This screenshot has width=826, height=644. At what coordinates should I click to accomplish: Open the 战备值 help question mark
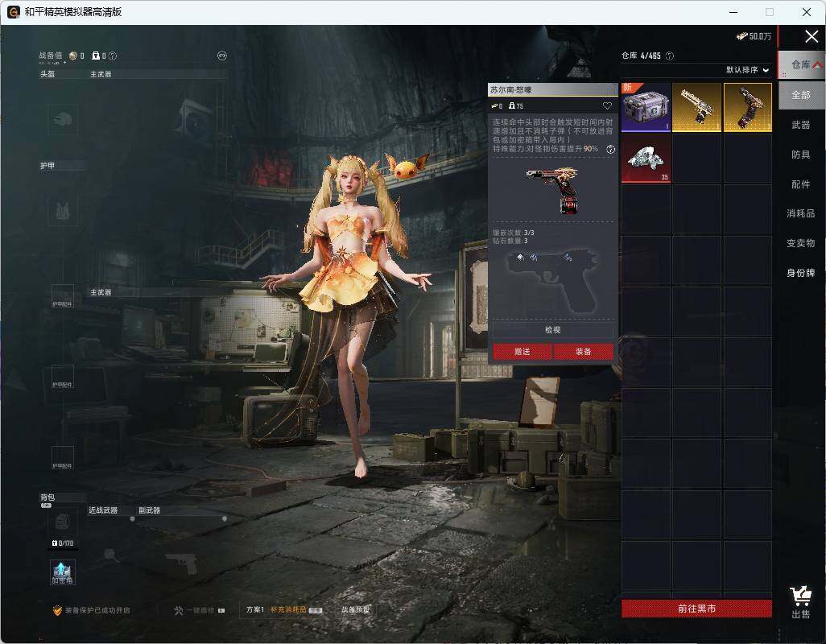click(112, 56)
